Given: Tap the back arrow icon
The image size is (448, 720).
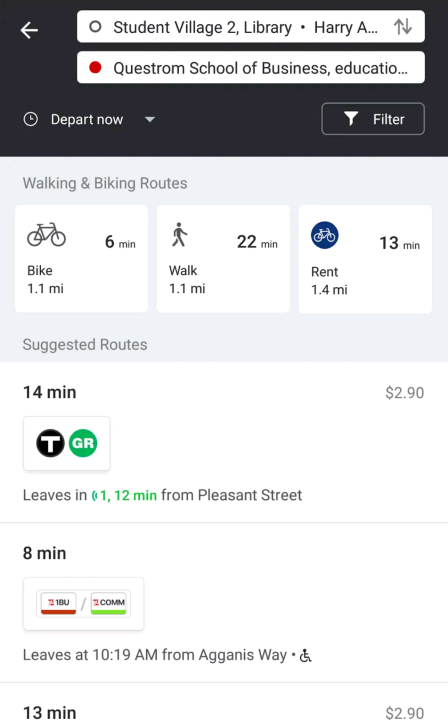Looking at the screenshot, I should coord(29,30).
